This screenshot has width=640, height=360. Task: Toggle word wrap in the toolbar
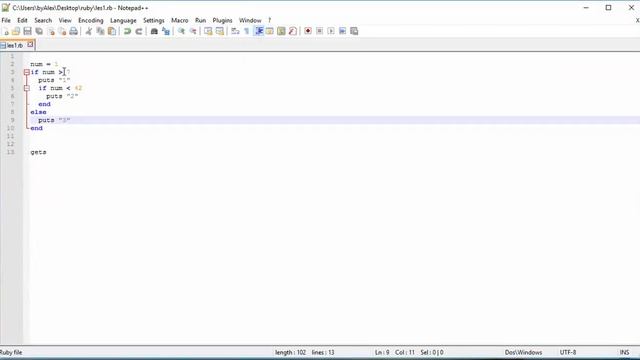pyautogui.click(x=235, y=31)
